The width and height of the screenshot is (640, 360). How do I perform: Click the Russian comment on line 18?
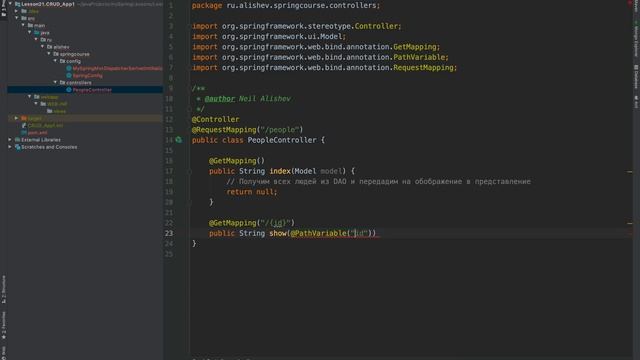pyautogui.click(x=379, y=182)
